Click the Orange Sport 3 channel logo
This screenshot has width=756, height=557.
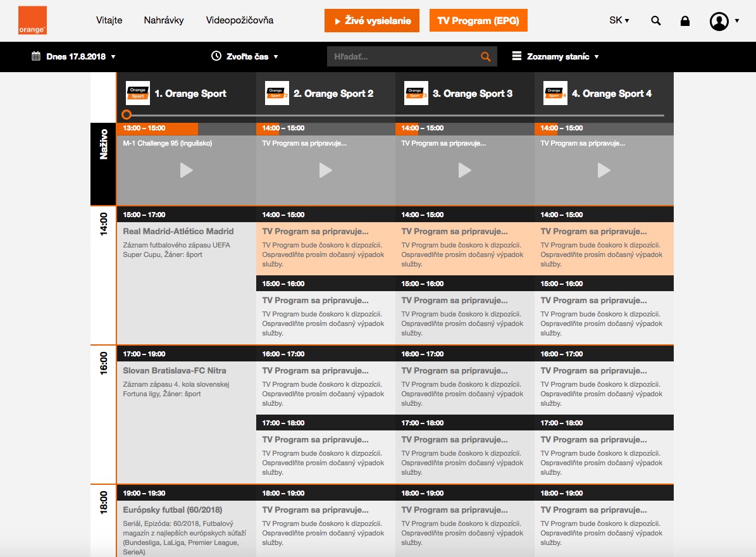click(x=416, y=93)
